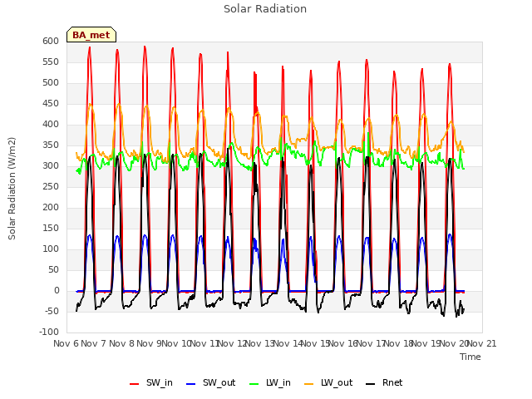
Task: Click the -100 y-axis tick label
Action: 49,332
